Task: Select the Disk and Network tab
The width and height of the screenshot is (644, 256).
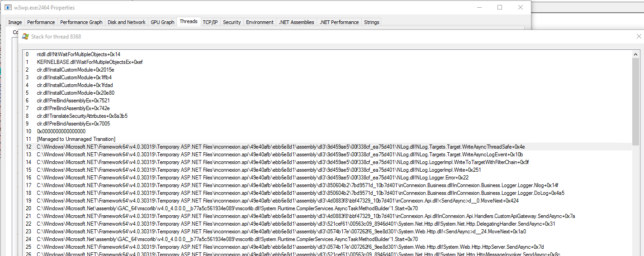Action: coord(127,22)
